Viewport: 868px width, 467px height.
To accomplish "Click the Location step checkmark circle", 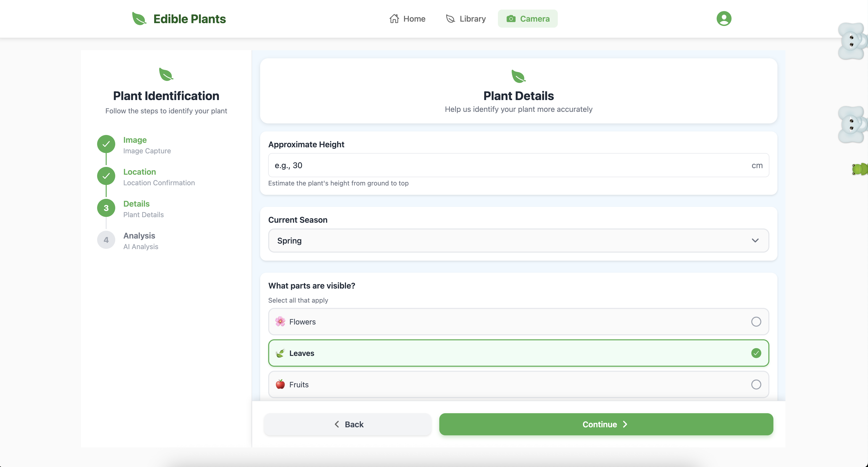I will coord(106,176).
